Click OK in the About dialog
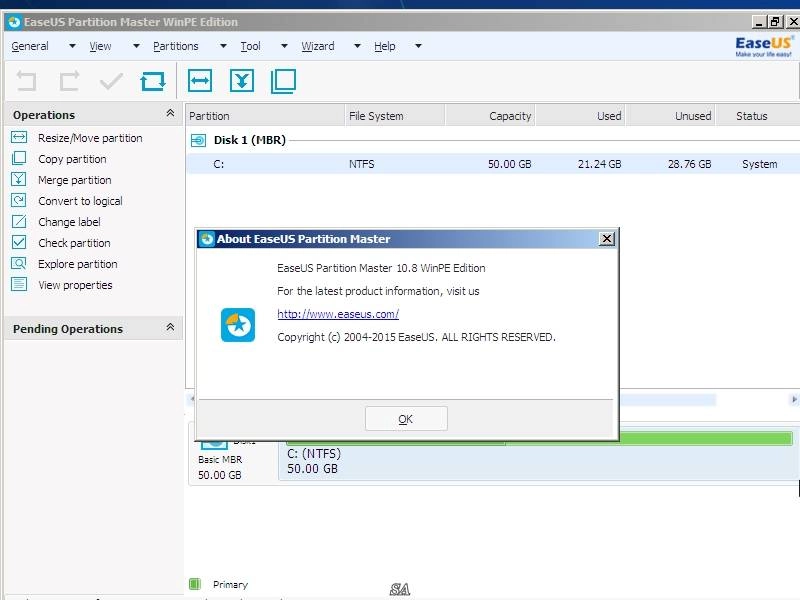 (406, 418)
